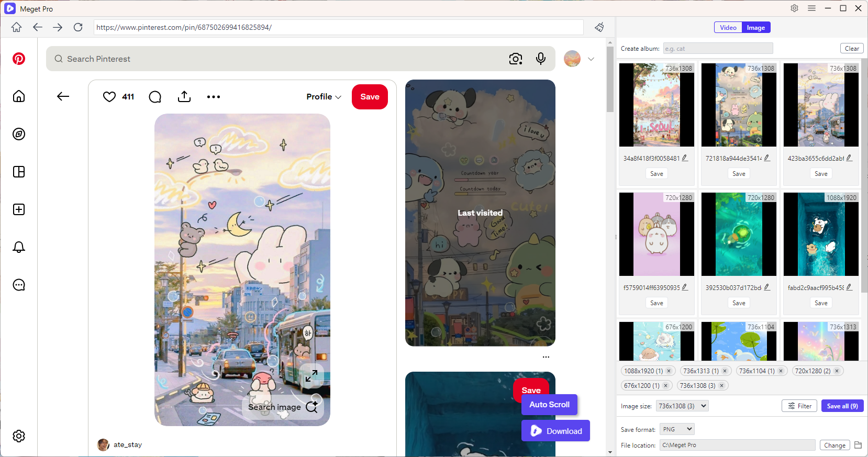The image size is (868, 457).
Task: Click the File location path field
Action: pyautogui.click(x=737, y=445)
